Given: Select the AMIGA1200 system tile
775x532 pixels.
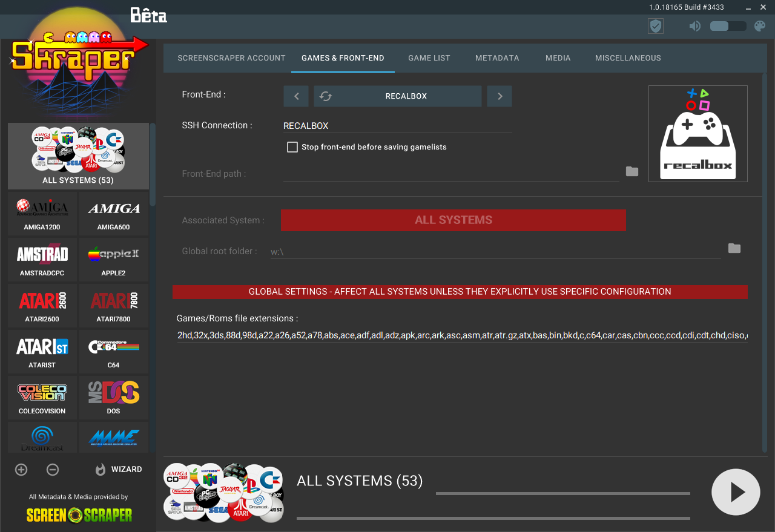Looking at the screenshot, I should (42, 214).
